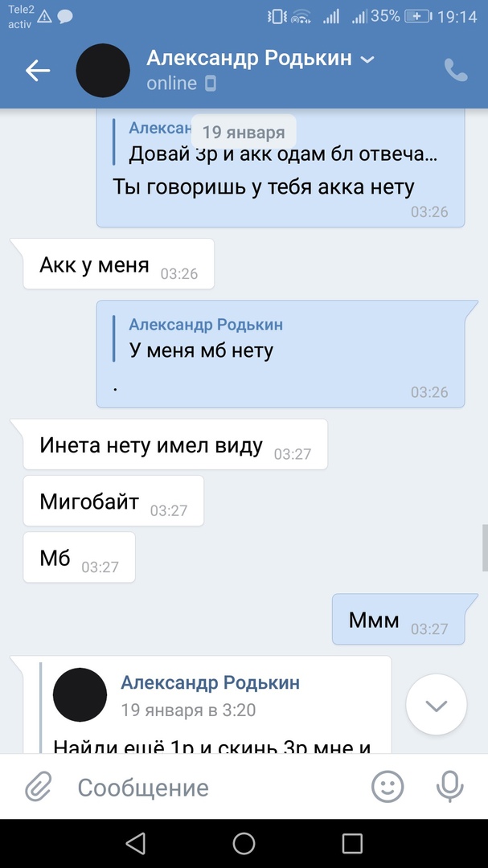Open forwarded message author Александр Родькин link
488x868 pixels.
pos(211,682)
